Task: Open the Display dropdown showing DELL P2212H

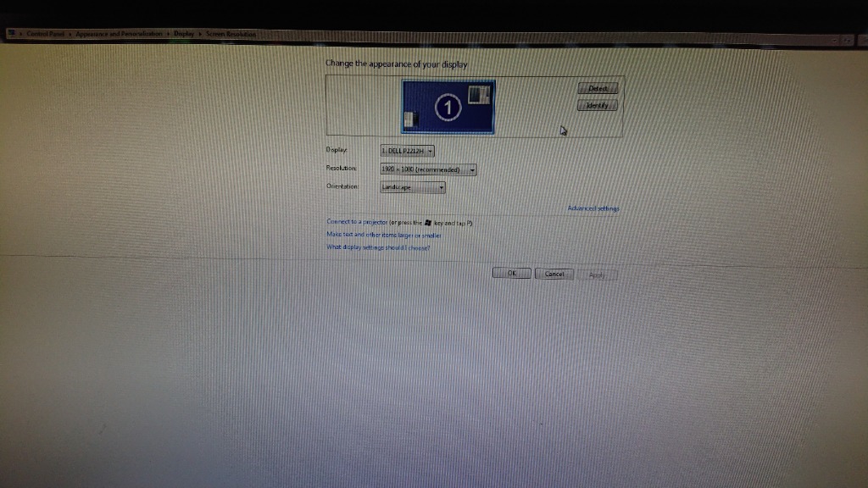Action: pyautogui.click(x=409, y=151)
